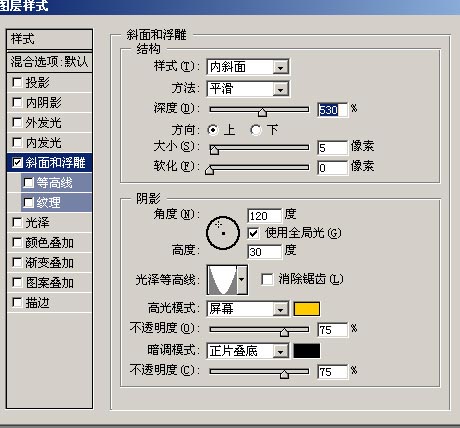
Task: Select the 上 direction radio button
Action: (x=213, y=130)
